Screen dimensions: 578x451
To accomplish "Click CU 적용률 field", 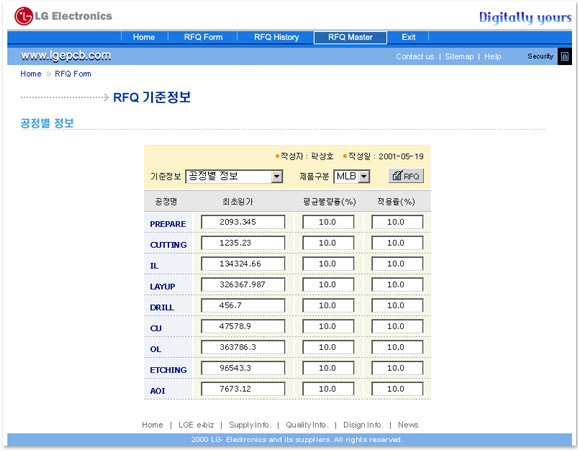I will coord(397,326).
